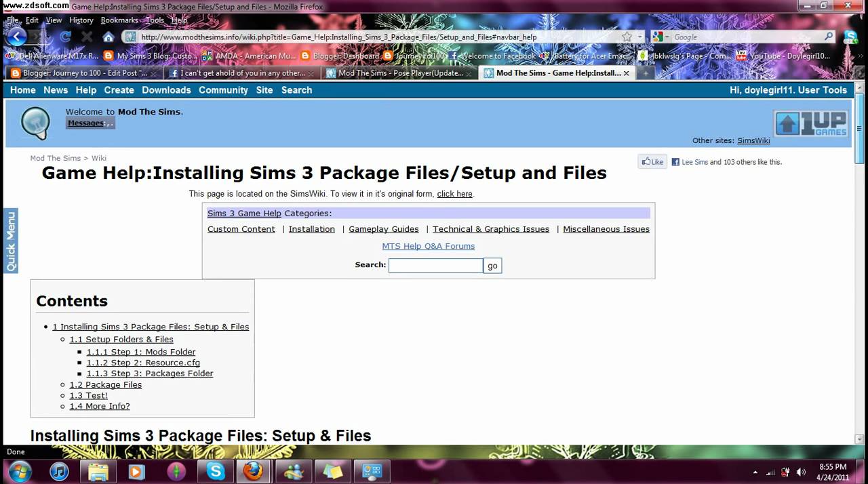Viewport: 868px width, 484px height.
Task: Open Windows Live Messenger on taskbar
Action: click(x=294, y=471)
